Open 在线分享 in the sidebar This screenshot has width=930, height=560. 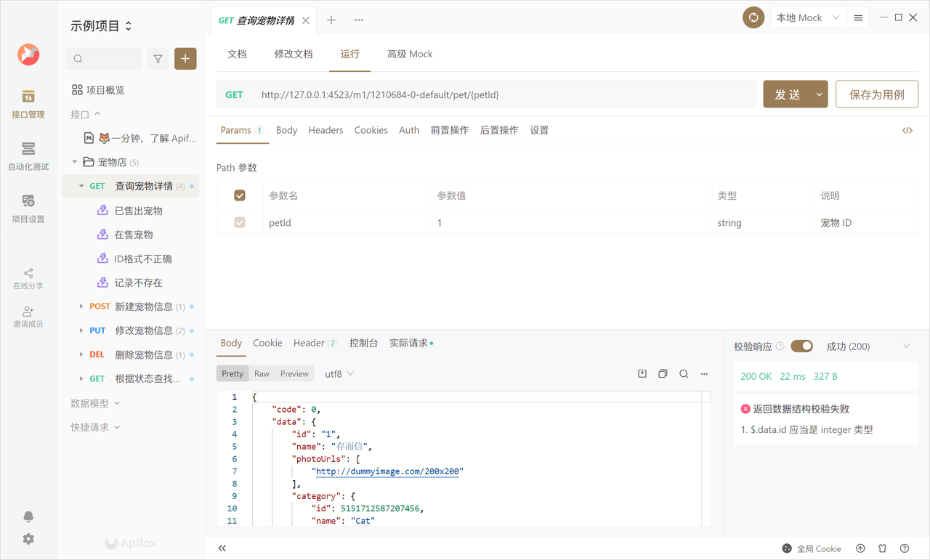(x=28, y=279)
